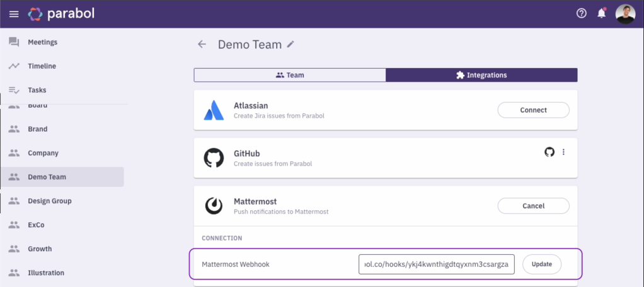The image size is (644, 287).
Task: Click the Design Group people icon
Action: (14, 201)
